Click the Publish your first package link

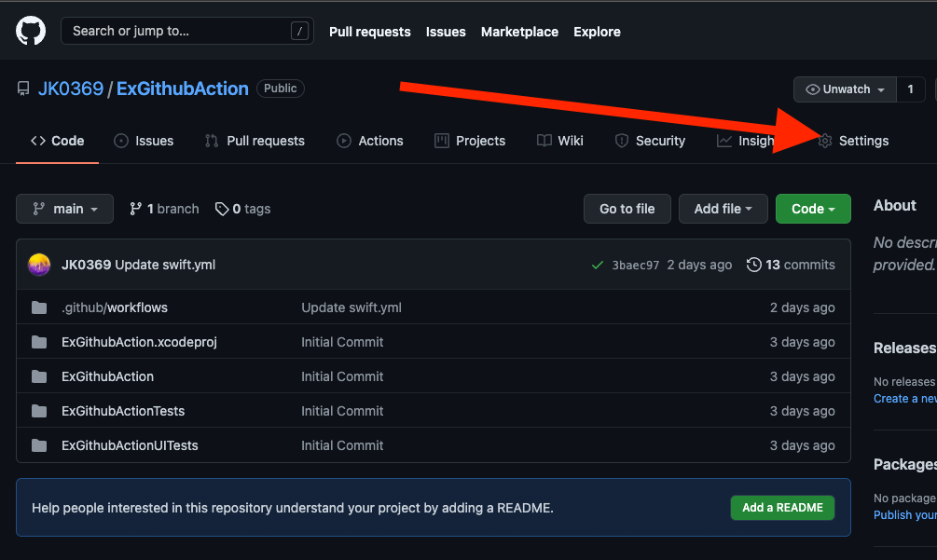pos(905,514)
